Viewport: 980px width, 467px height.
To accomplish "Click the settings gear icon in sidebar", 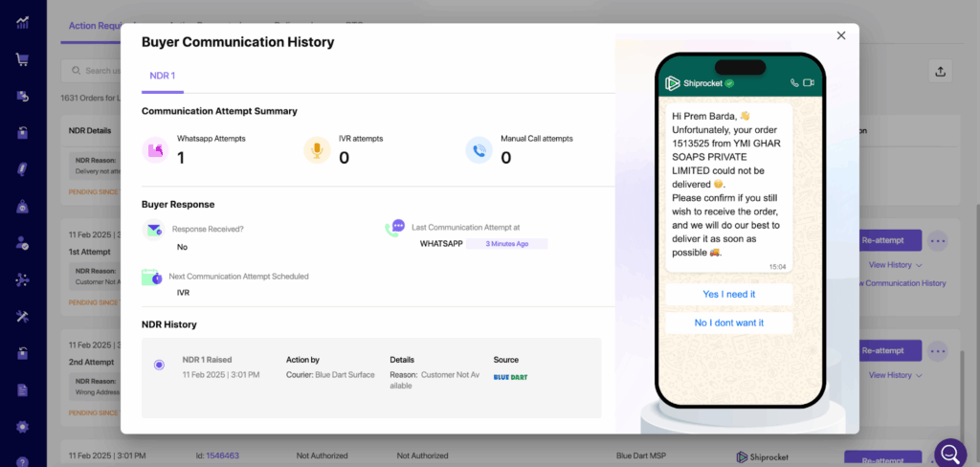I will coord(22,426).
